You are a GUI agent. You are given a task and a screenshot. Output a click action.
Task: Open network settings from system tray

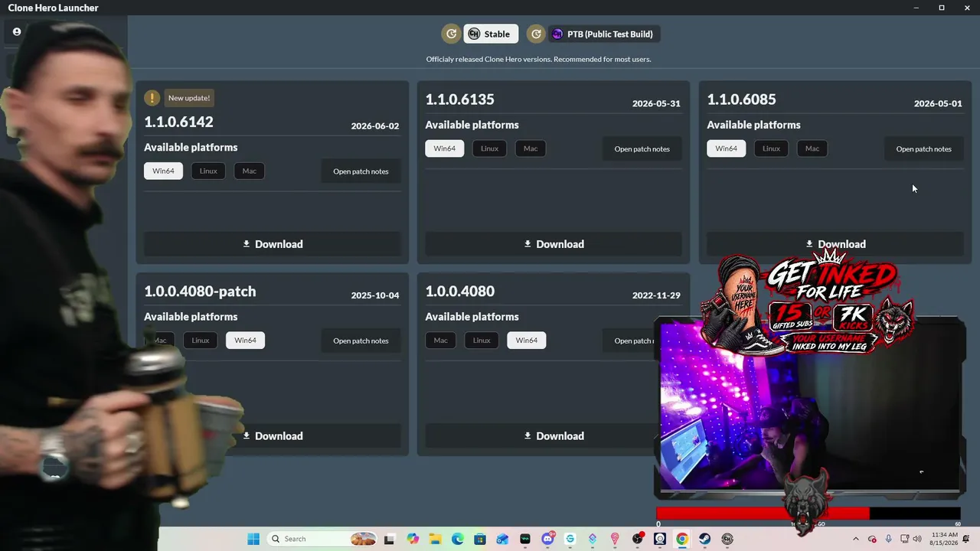click(905, 539)
